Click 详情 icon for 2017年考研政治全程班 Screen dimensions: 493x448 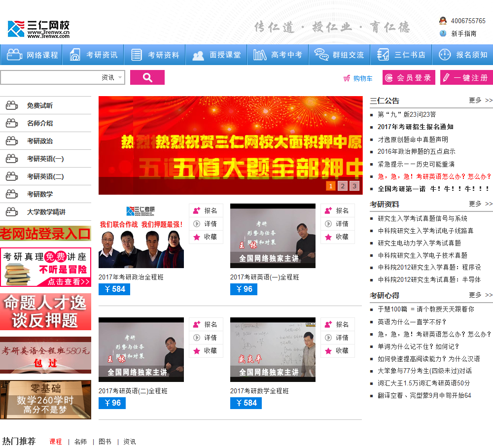197,224
